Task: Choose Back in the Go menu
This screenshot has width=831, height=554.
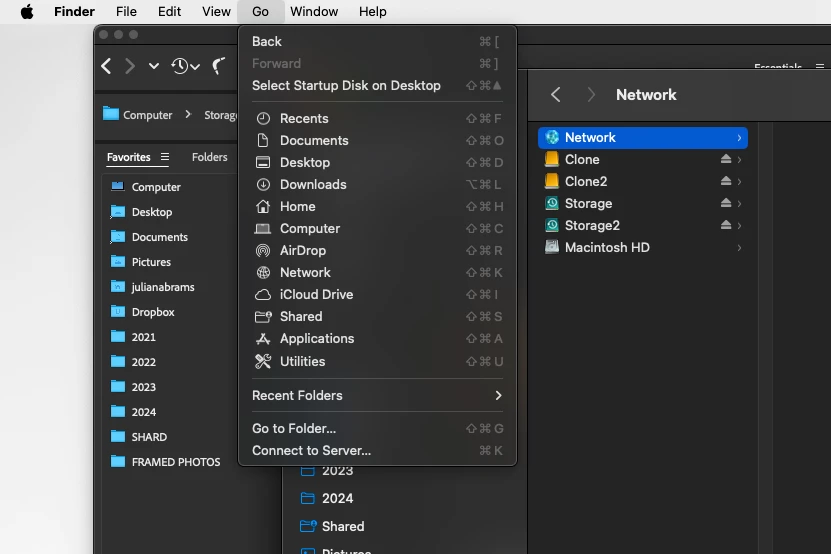Action: 377,41
